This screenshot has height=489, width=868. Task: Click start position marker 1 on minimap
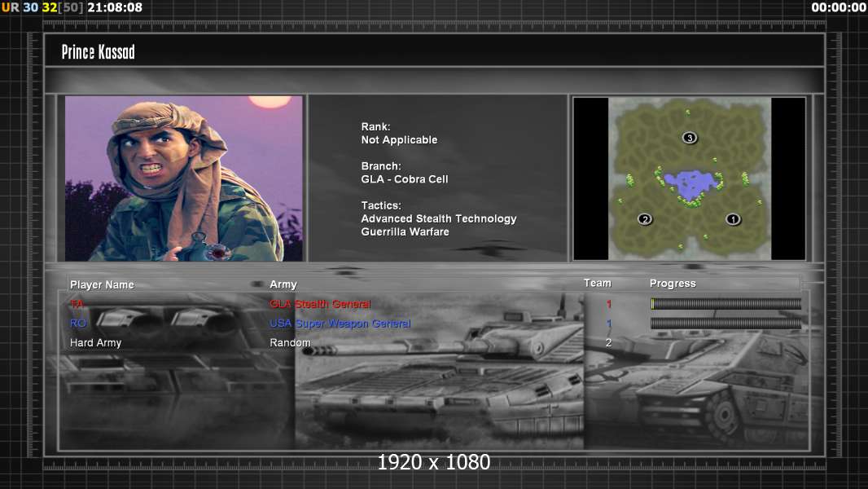pyautogui.click(x=733, y=219)
